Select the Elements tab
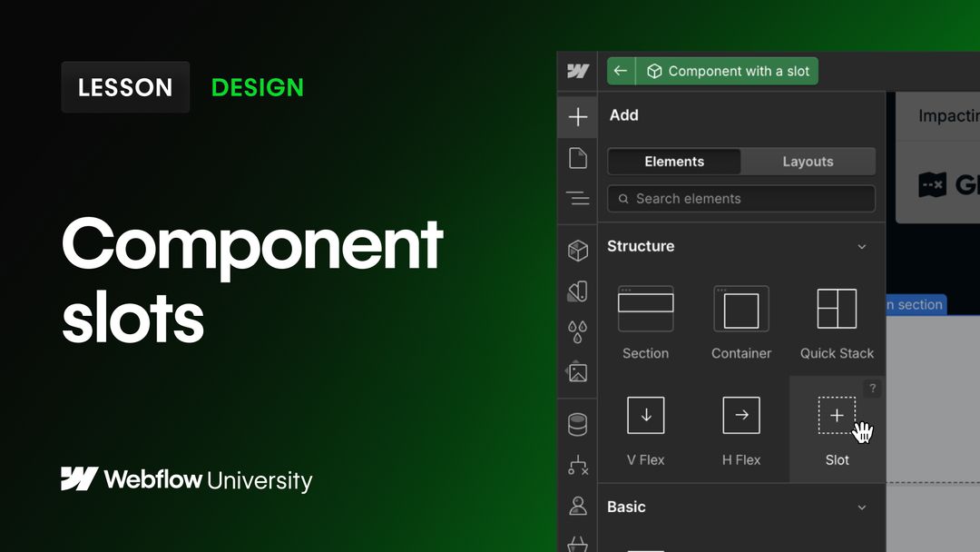Viewport: 980px width, 552px height. (673, 161)
